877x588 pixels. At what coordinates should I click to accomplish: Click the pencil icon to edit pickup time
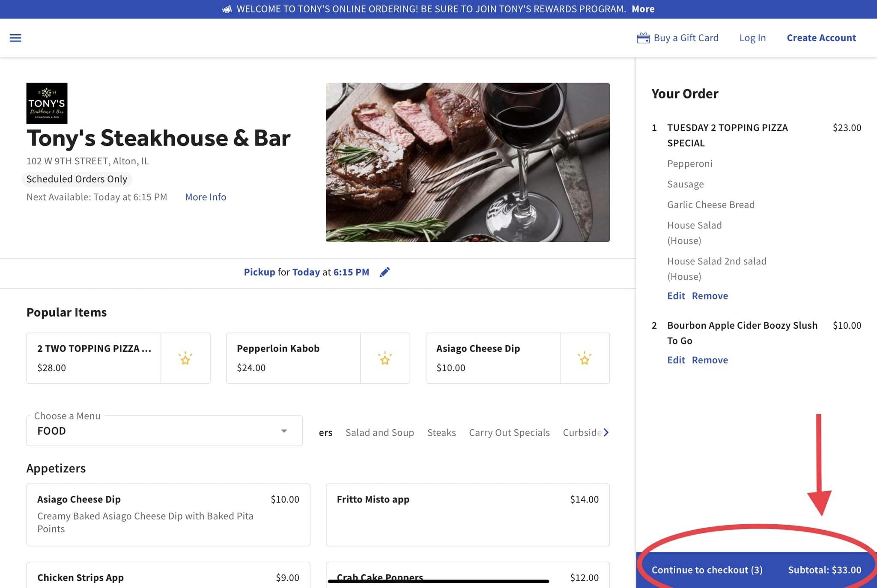(x=385, y=272)
